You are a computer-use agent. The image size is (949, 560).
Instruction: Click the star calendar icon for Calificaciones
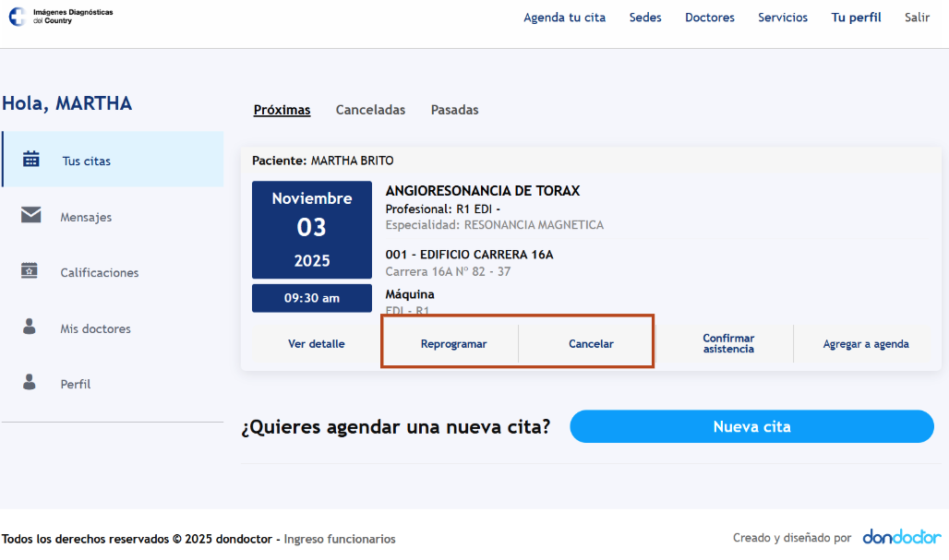click(x=30, y=270)
